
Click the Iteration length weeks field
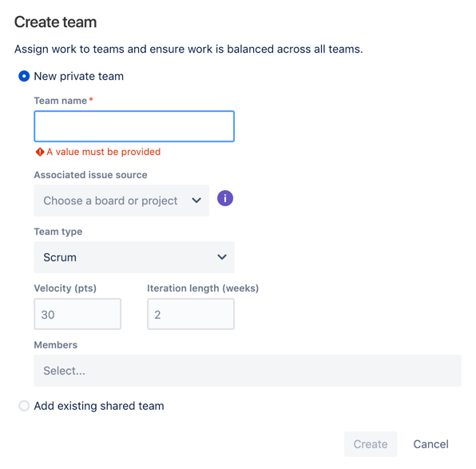[x=191, y=314]
